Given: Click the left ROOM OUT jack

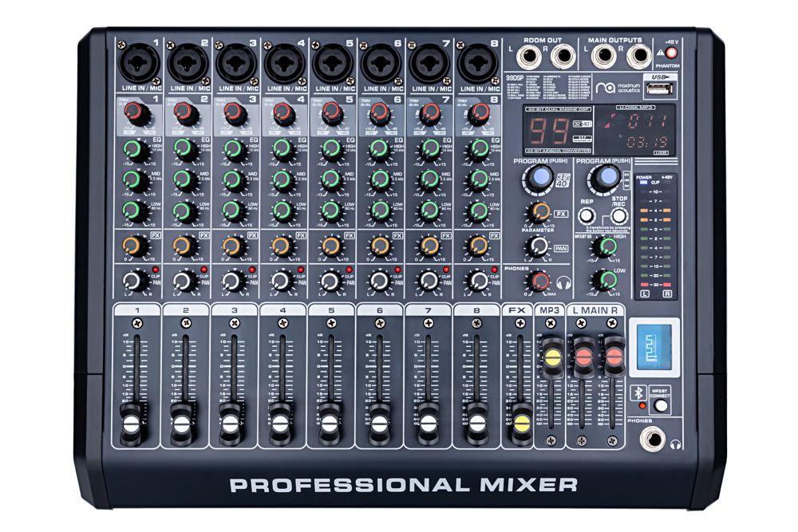Looking at the screenshot, I should 530,56.
